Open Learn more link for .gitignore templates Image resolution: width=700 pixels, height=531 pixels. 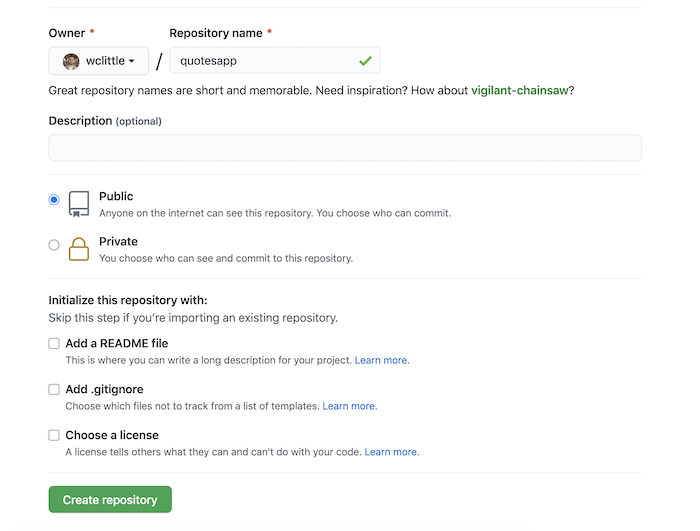tap(349, 406)
